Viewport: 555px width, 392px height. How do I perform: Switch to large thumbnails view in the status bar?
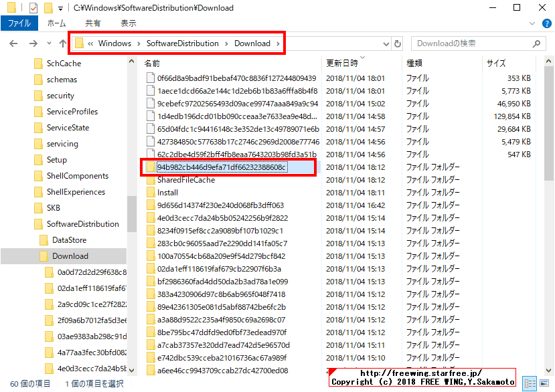point(544,383)
